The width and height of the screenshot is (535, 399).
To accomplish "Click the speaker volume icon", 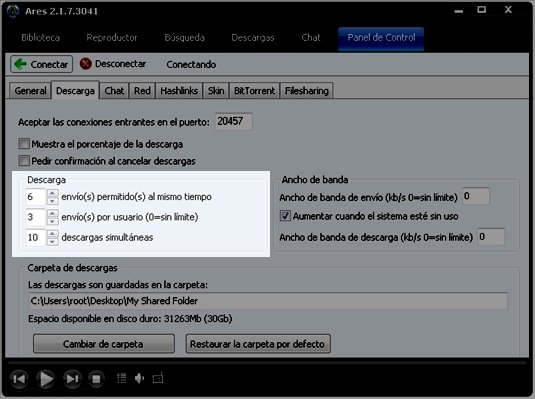I will 139,378.
